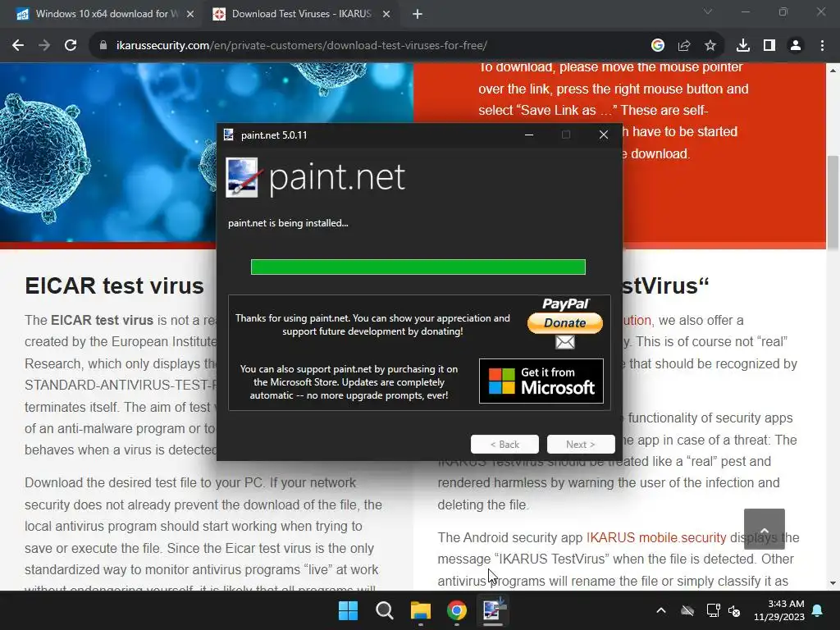Image resolution: width=840 pixels, height=630 pixels.
Task: Click the scrollbar down arrow
Action: coord(833,583)
